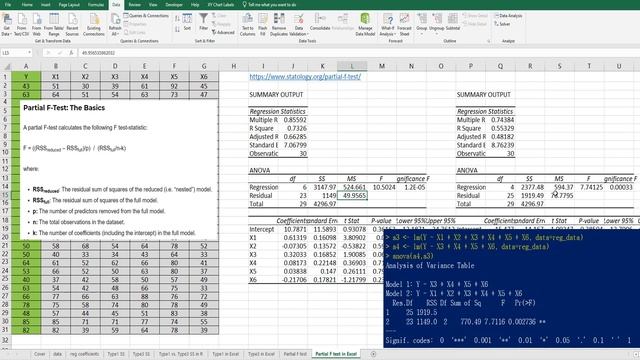
Task: Open the Formulas tab
Action: pos(96,4)
